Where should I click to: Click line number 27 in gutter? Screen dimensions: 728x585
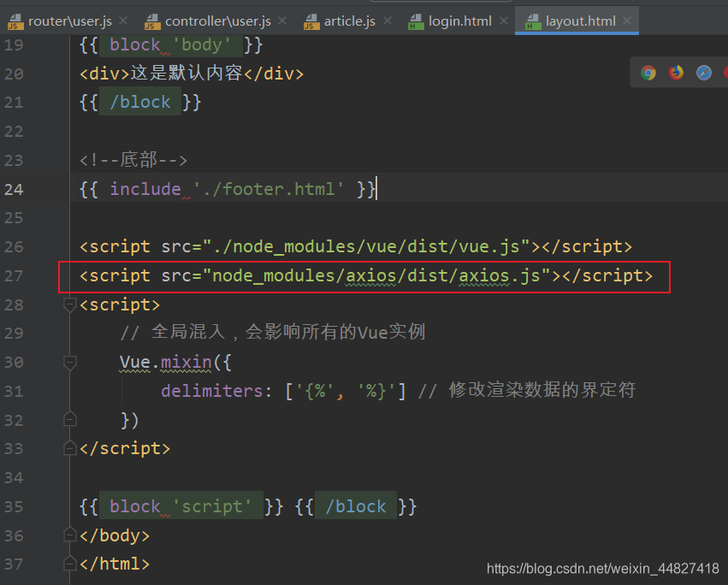(14, 275)
